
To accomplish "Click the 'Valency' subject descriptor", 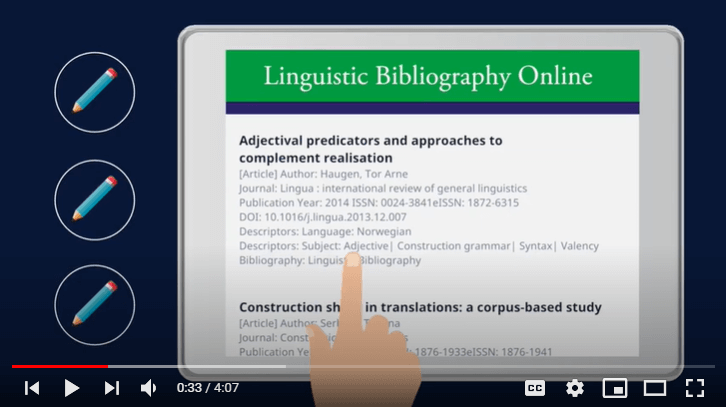I will [x=578, y=246].
